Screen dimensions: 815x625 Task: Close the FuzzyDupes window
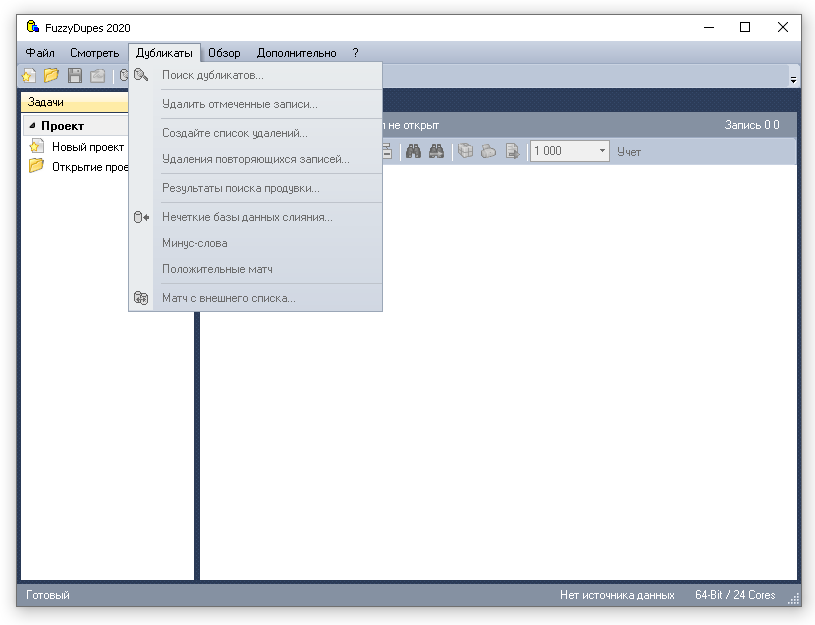pyautogui.click(x=783, y=27)
